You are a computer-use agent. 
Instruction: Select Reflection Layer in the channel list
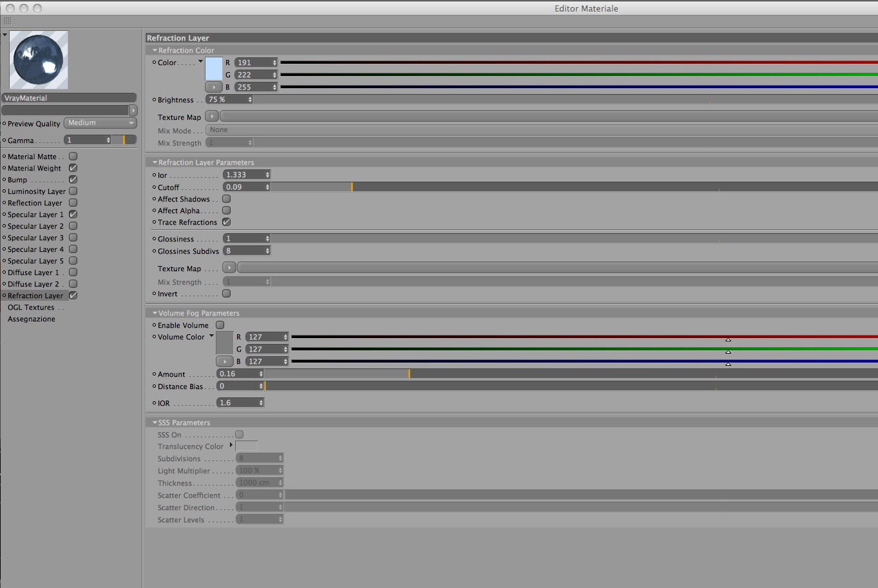click(35, 203)
